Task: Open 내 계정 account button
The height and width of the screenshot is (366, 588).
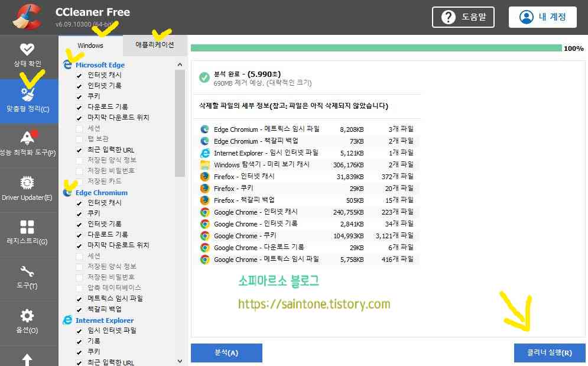Action: pyautogui.click(x=542, y=17)
